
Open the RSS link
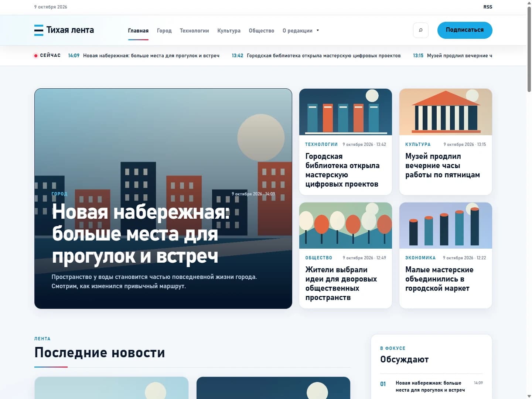[488, 7]
